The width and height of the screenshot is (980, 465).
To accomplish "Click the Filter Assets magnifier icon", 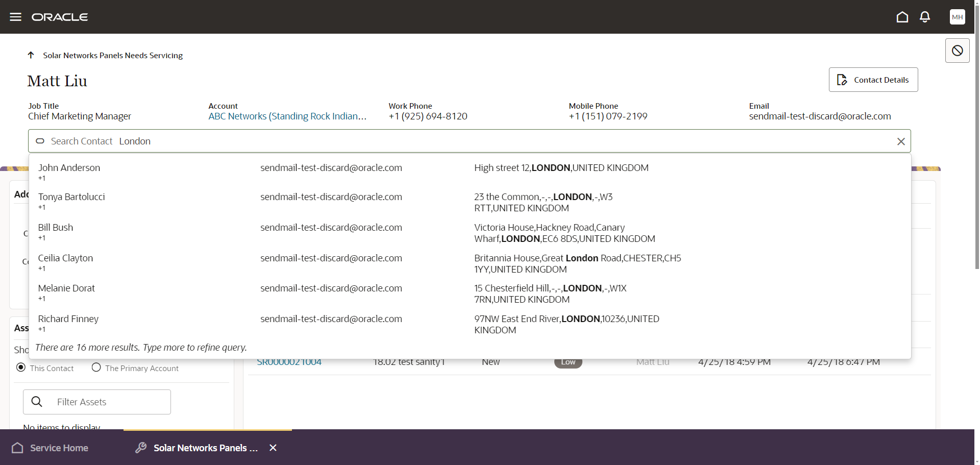I will 37,402.
